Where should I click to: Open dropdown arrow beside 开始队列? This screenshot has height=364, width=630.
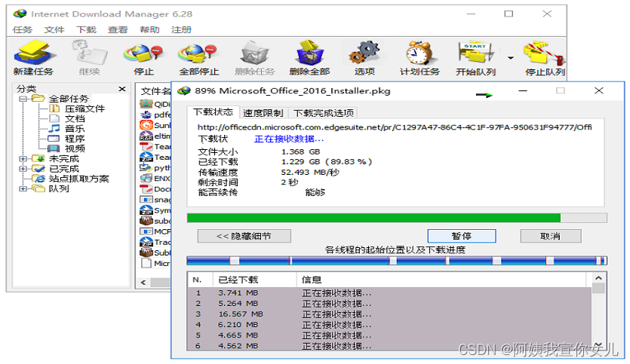pos(510,58)
